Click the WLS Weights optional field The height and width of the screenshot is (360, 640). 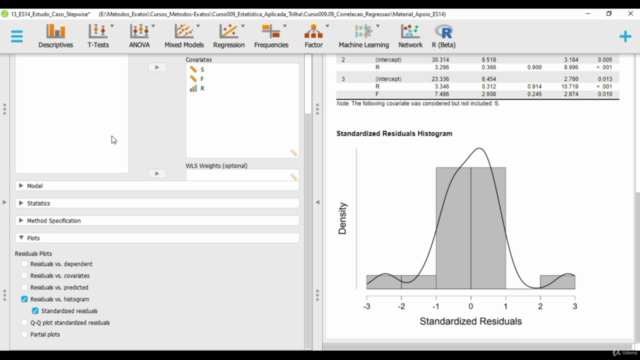[x=242, y=176]
